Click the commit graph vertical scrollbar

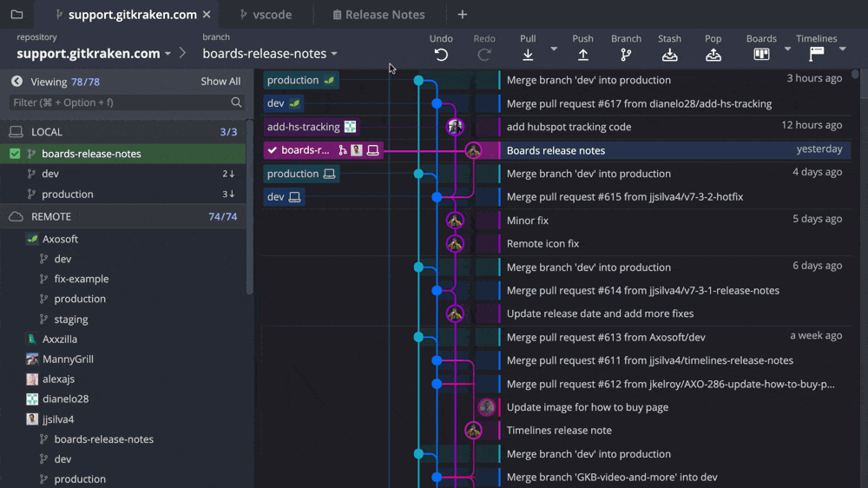click(x=855, y=74)
